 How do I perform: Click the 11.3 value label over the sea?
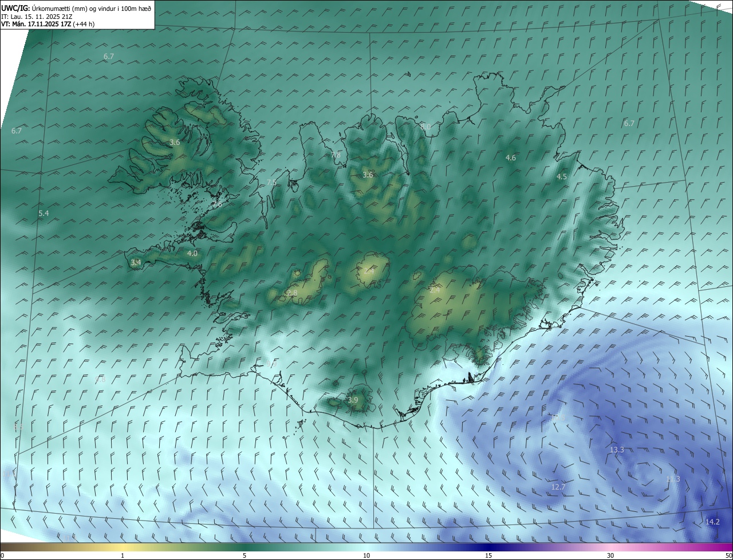[x=673, y=479]
